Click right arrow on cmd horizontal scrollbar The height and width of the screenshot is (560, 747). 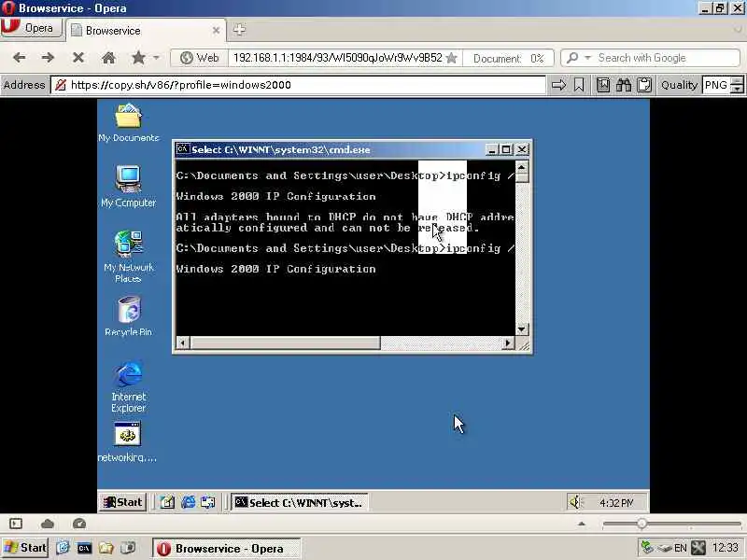[508, 343]
